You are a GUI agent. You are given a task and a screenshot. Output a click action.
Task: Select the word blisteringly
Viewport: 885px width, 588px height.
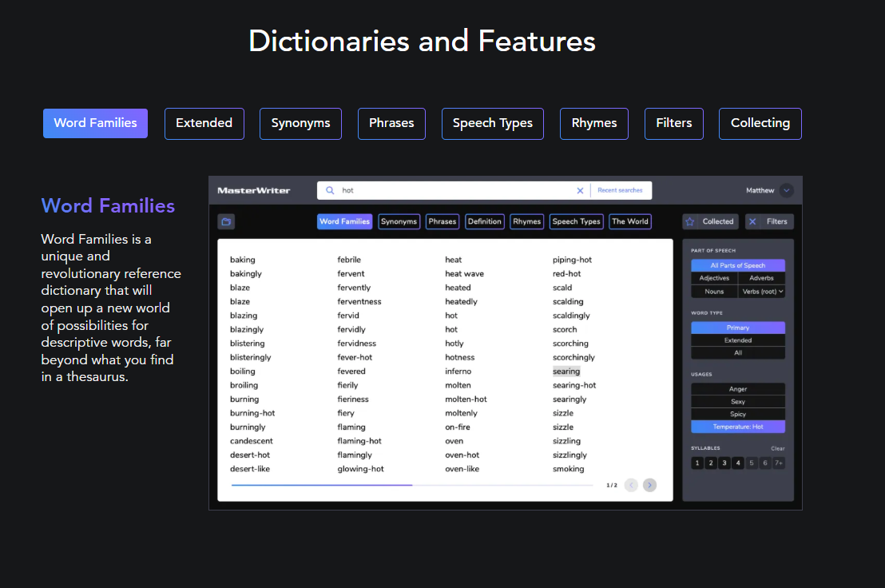(251, 358)
